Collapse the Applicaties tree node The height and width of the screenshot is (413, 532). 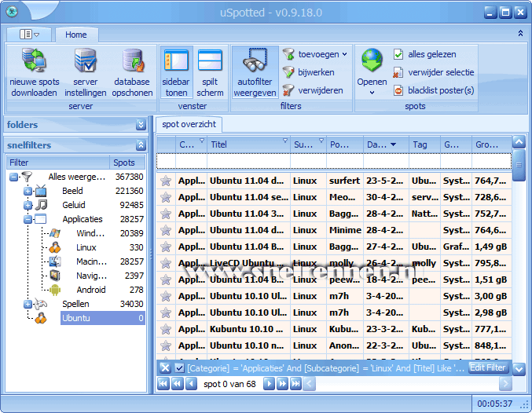point(28,220)
